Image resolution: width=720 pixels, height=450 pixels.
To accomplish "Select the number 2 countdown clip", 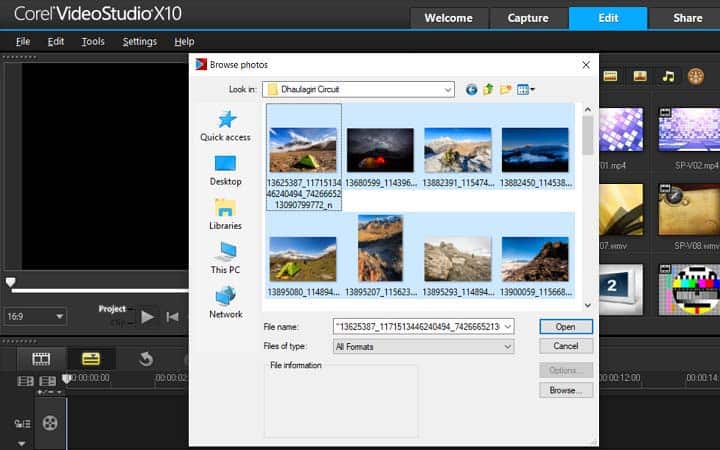I will 621,289.
